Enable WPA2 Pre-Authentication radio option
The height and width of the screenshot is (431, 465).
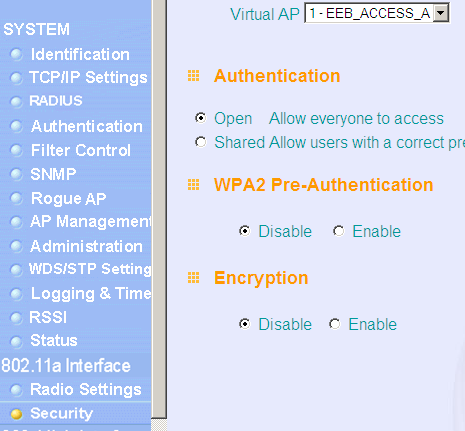click(x=339, y=231)
